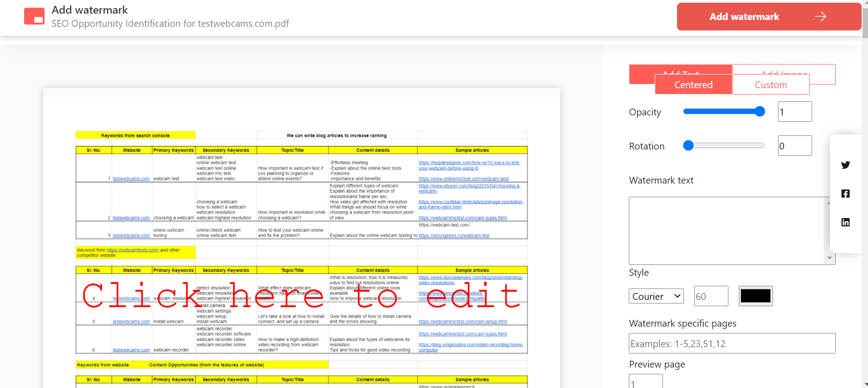Click inside the Watermark text area
This screenshot has height=388, width=868.
[727, 230]
